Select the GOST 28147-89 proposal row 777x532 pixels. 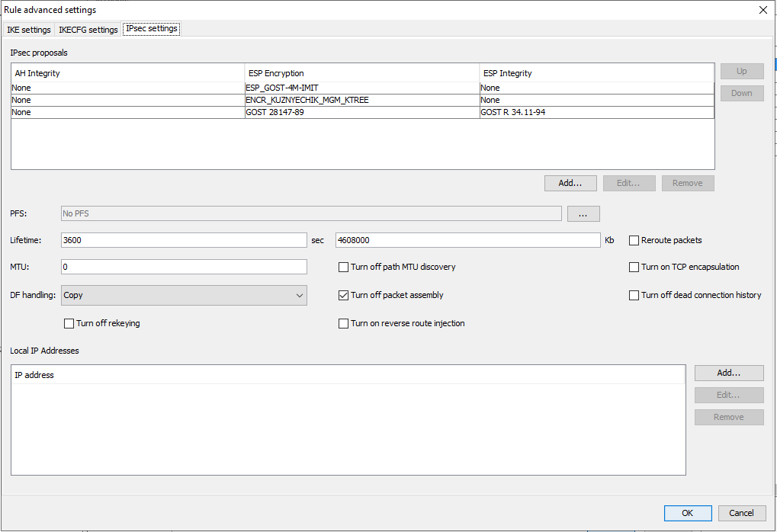pyautogui.click(x=275, y=112)
